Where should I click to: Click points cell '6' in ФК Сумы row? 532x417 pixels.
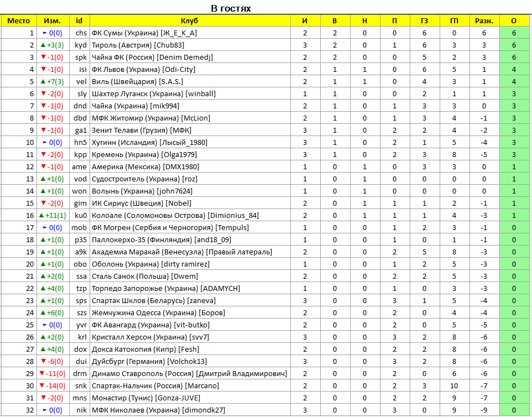click(514, 33)
